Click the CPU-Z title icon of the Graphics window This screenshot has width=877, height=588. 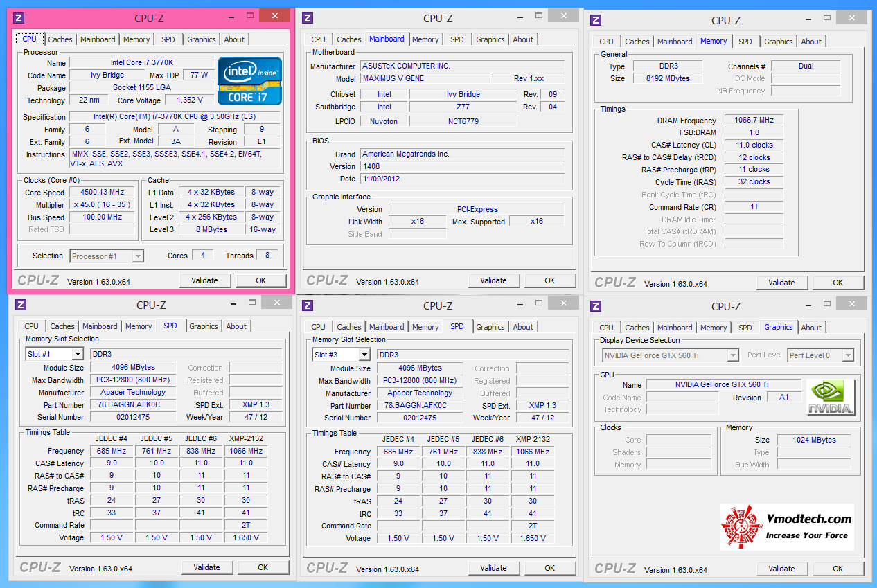coord(596,306)
